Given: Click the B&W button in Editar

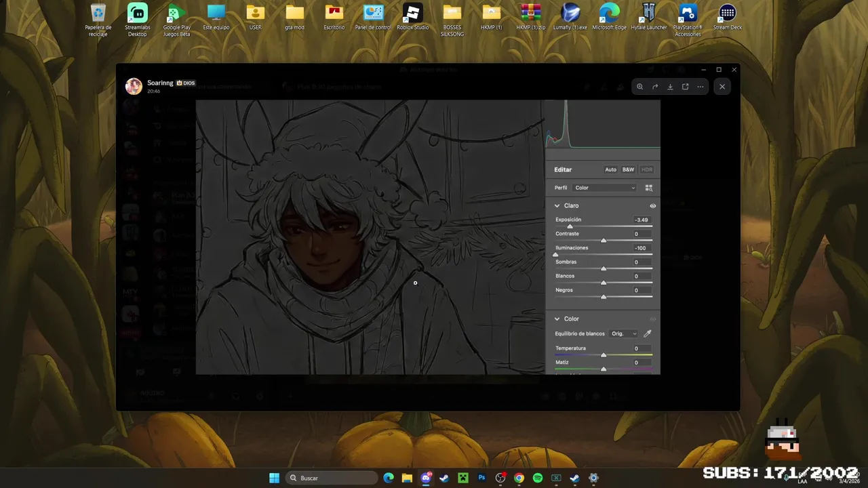Looking at the screenshot, I should coord(629,169).
